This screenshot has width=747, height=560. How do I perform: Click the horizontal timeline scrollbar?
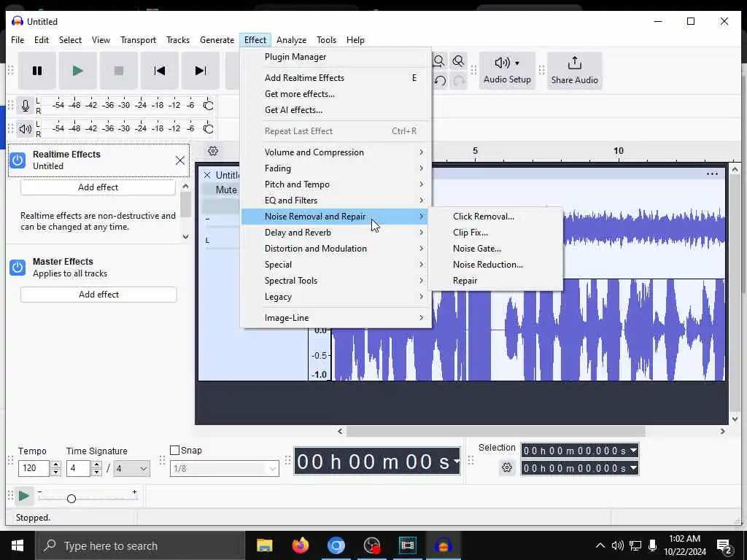495,432
